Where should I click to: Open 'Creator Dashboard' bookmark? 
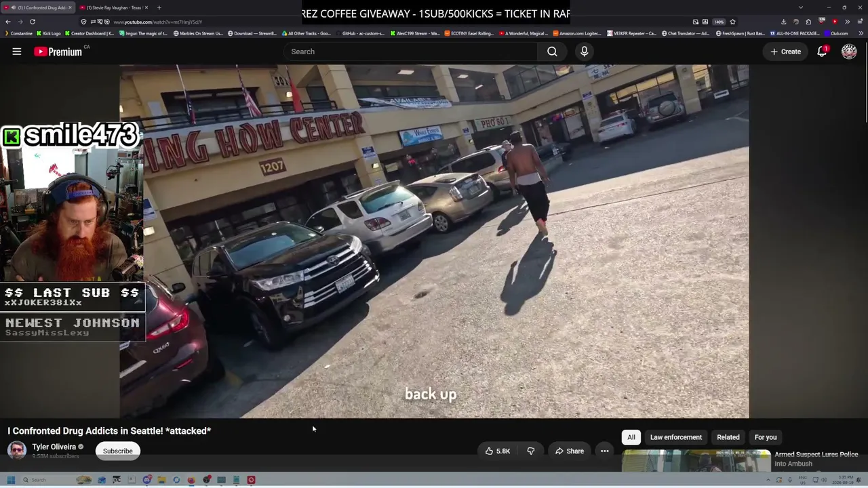[88, 33]
